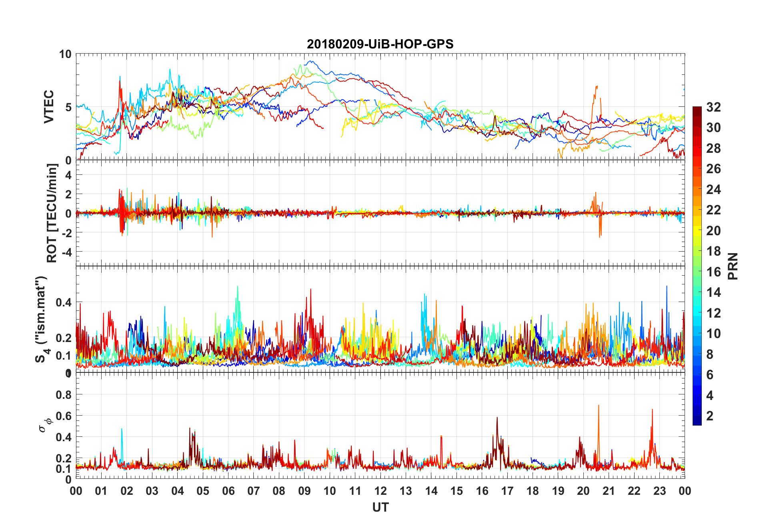Click colorbar tick label 24

tap(713, 190)
